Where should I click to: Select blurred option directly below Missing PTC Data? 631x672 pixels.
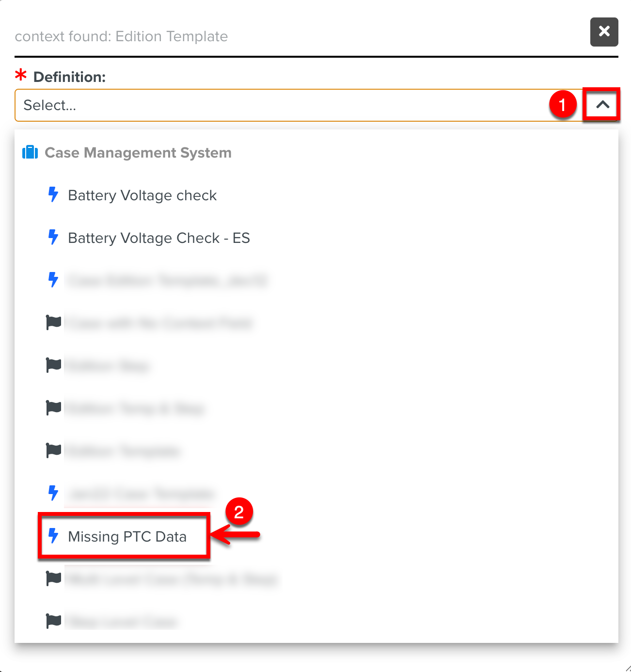pos(171,579)
